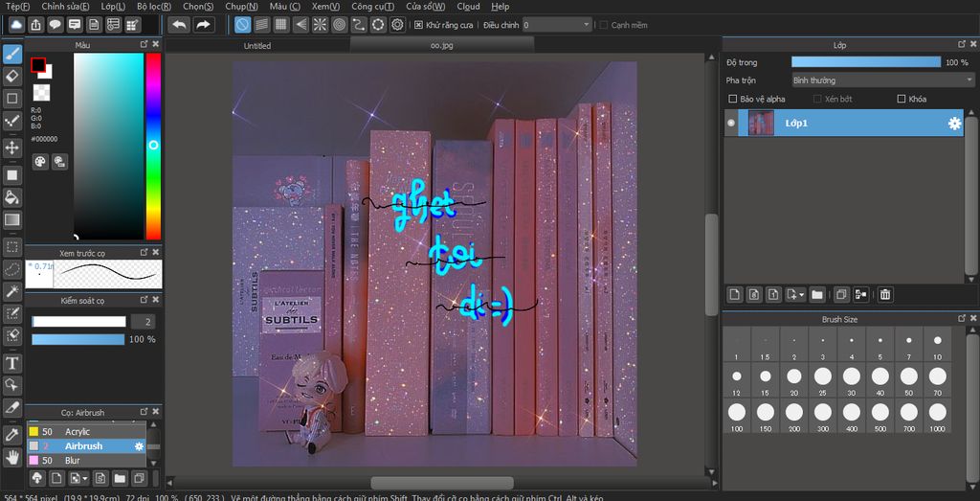
Task: Open the color palette icon under swatches
Action: pos(40,161)
